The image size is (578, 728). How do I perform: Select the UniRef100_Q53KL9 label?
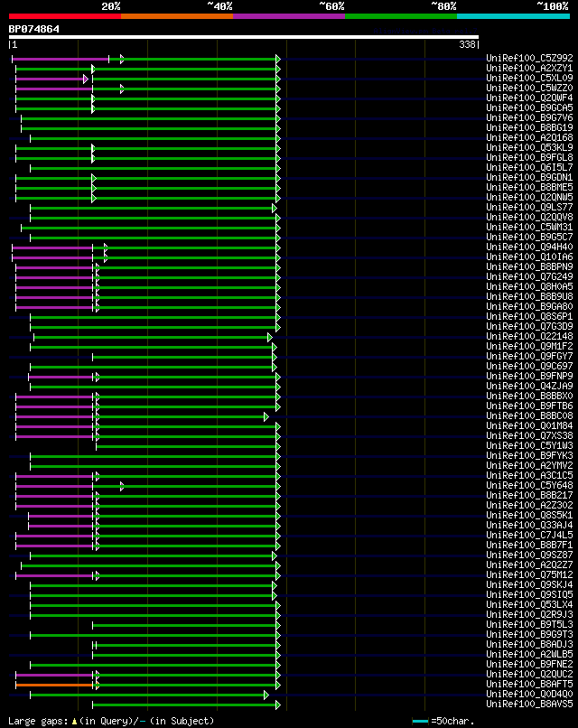(529, 147)
